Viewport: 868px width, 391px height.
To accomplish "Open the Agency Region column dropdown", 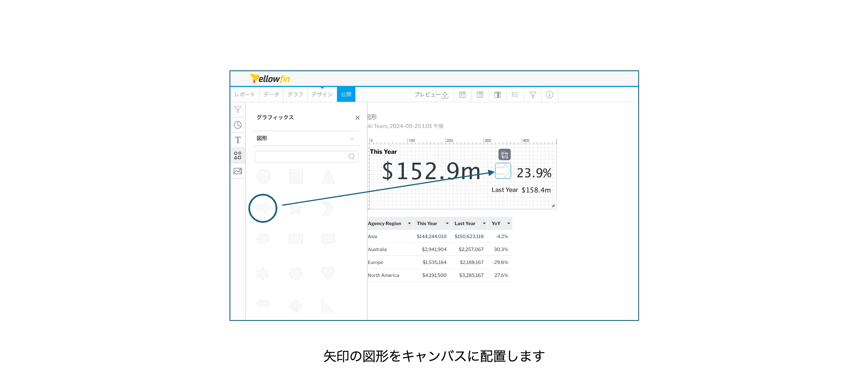I will tap(409, 223).
